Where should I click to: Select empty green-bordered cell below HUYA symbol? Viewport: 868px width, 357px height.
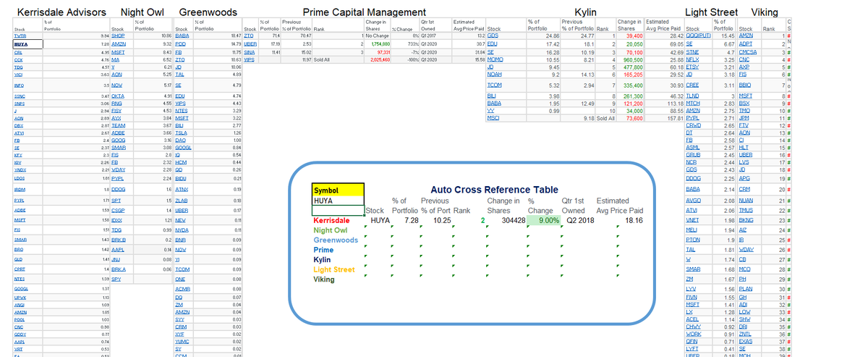point(337,211)
